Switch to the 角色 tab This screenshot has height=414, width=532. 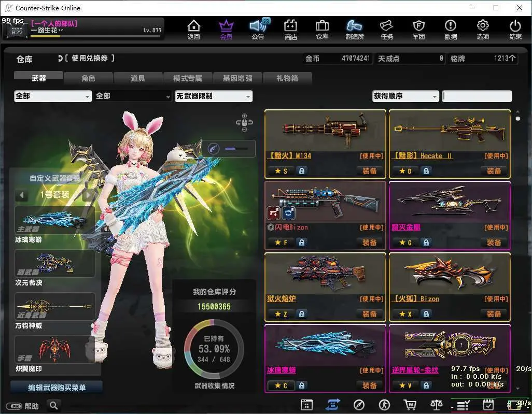(x=88, y=78)
